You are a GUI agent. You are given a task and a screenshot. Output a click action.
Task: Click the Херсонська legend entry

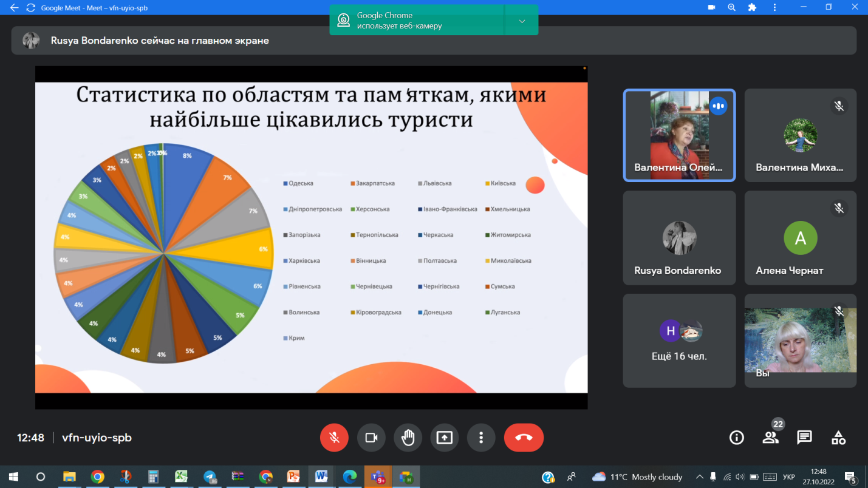370,209
